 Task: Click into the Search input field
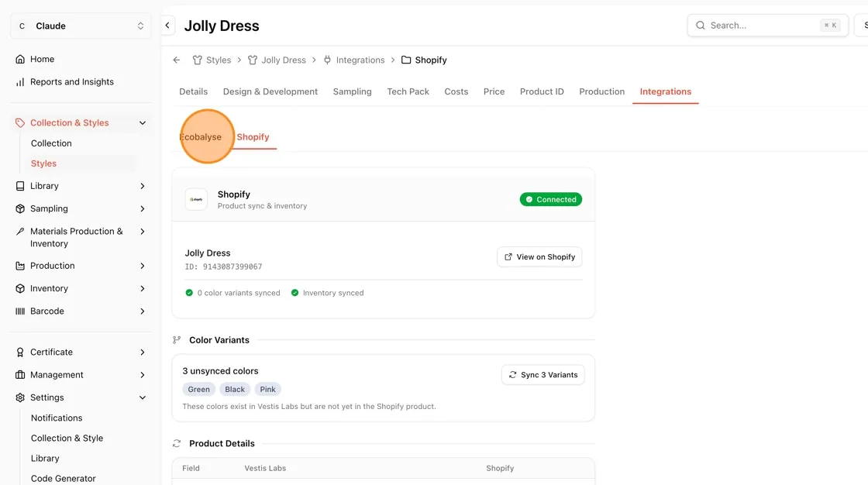pos(768,26)
